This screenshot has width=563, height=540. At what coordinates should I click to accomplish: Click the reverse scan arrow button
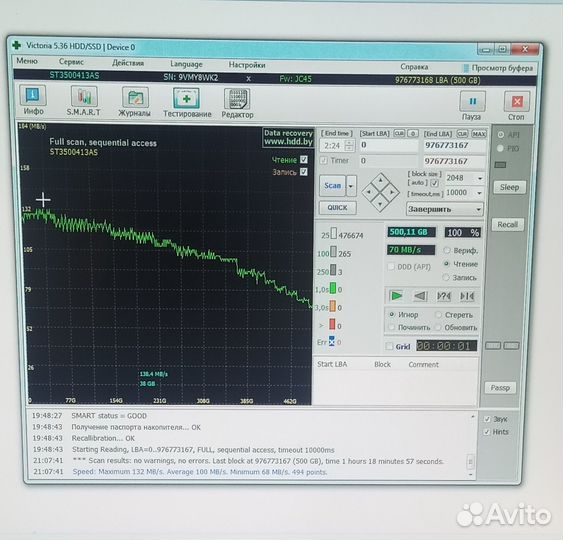(x=420, y=296)
